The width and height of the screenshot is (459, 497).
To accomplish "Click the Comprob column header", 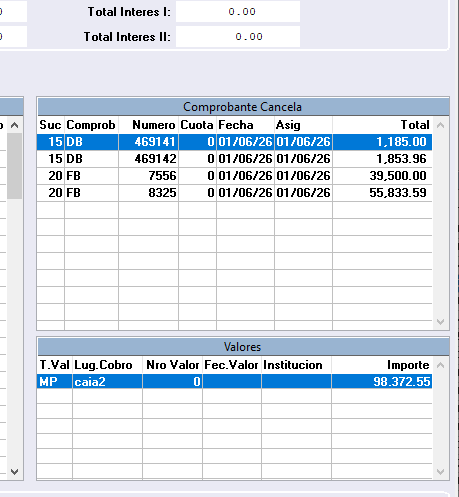I will tap(91, 125).
